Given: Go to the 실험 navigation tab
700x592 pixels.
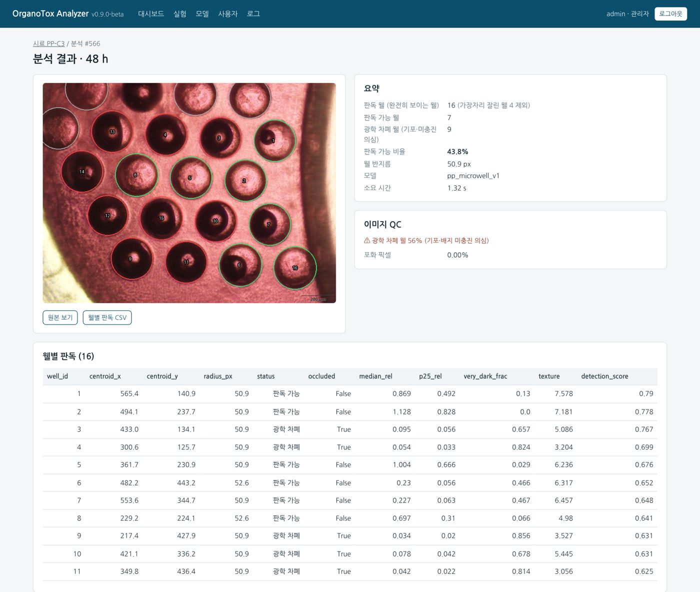Looking at the screenshot, I should (180, 14).
